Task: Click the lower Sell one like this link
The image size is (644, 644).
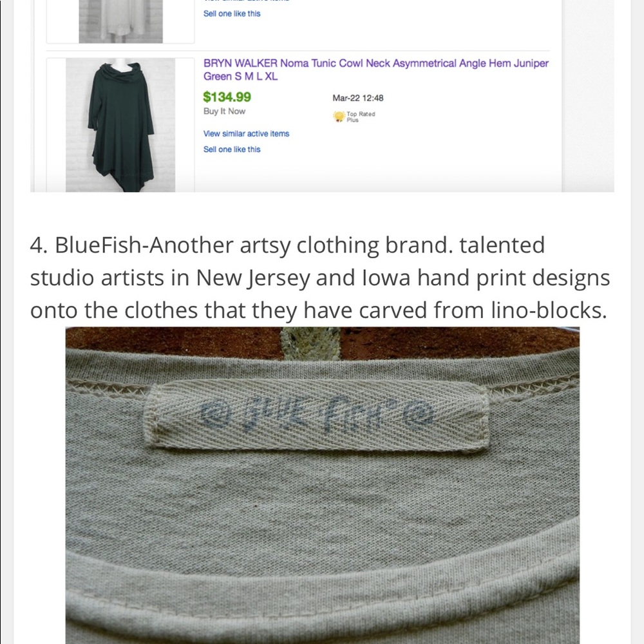Action: click(x=232, y=149)
